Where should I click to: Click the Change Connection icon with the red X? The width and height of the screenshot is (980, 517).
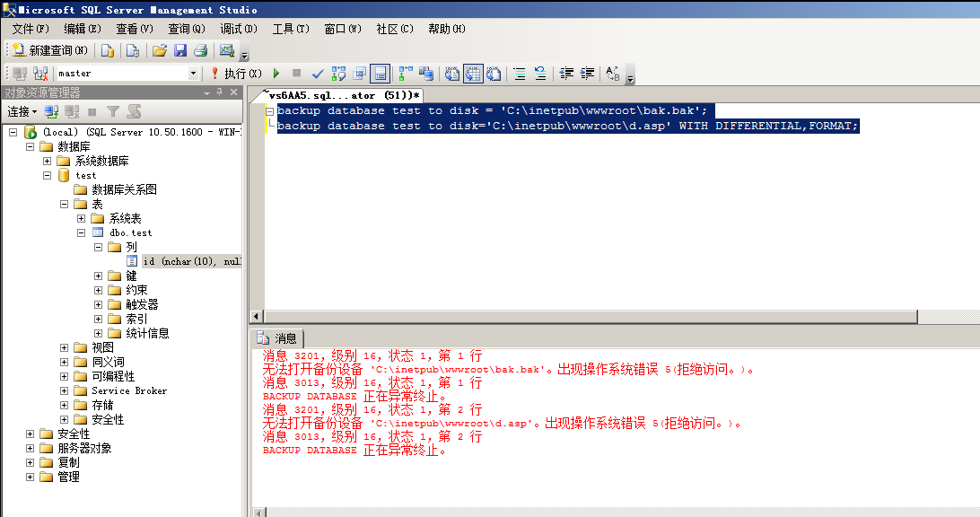(40, 74)
